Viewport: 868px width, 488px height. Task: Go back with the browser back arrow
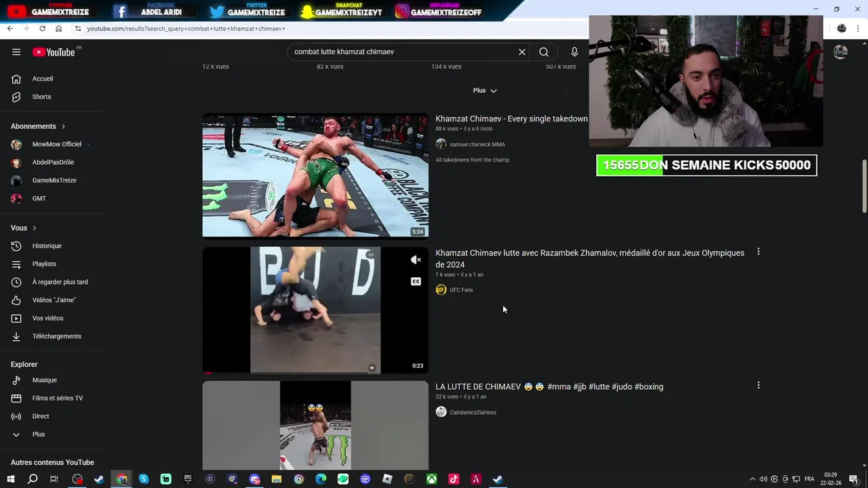[x=9, y=28]
